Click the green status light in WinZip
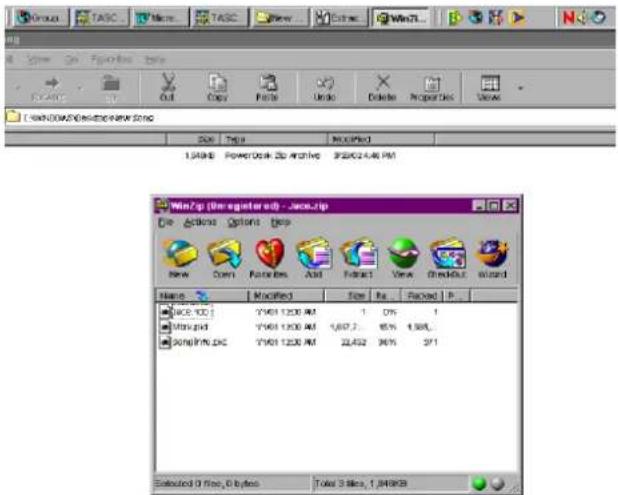 [x=479, y=484]
